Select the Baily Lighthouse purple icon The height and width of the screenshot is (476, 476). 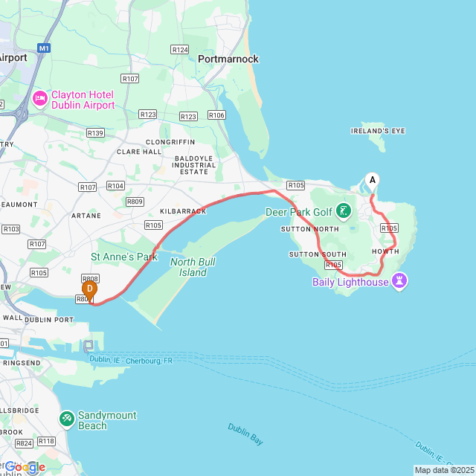tap(399, 281)
